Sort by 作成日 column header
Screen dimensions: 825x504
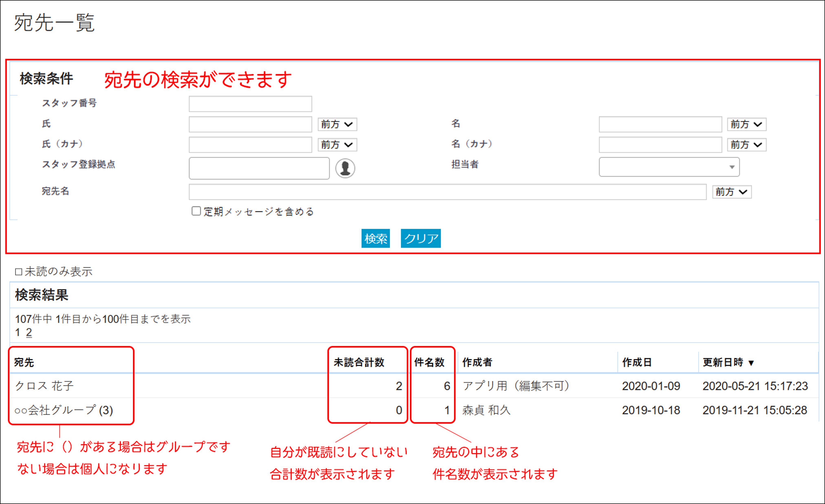click(637, 362)
